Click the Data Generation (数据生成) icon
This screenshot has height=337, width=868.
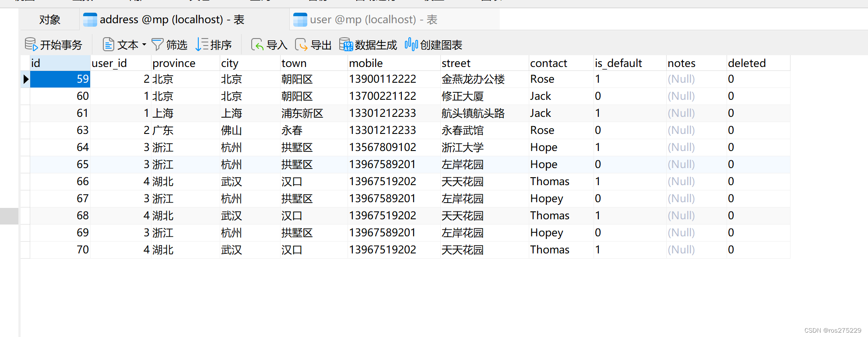click(346, 45)
